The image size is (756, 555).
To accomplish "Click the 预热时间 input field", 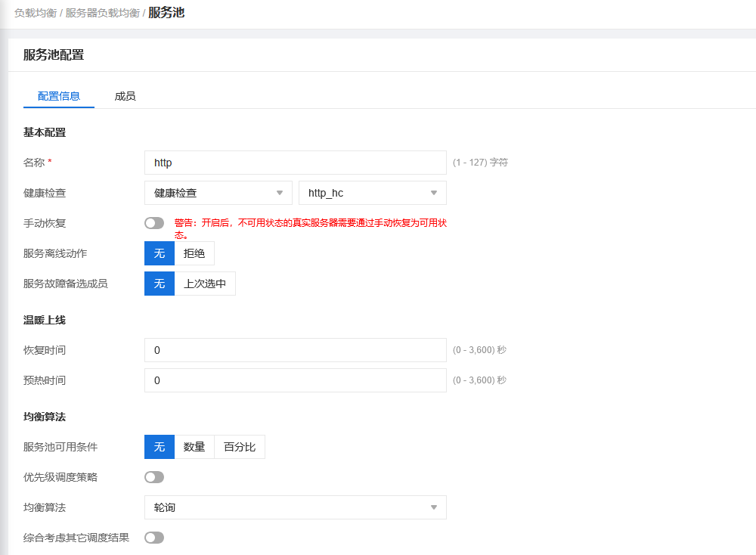I will tap(295, 380).
